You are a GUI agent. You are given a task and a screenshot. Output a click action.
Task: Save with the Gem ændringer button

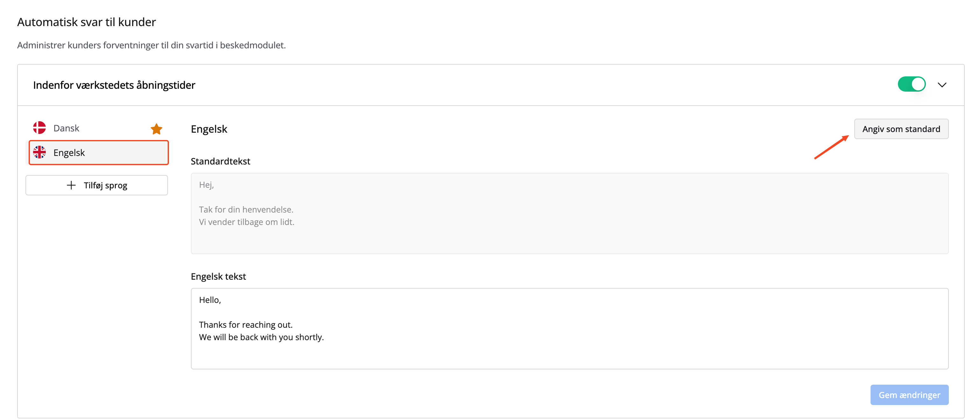coord(909,395)
